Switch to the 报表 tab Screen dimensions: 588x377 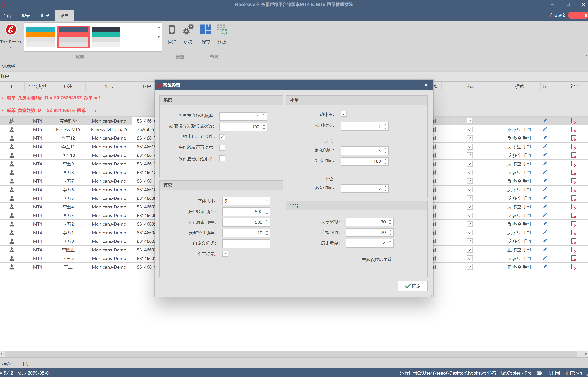[x=26, y=15]
